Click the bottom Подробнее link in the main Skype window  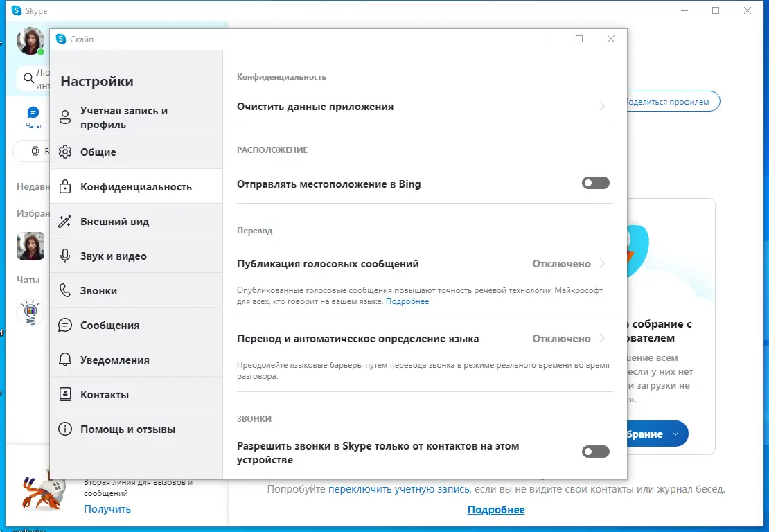(496, 509)
